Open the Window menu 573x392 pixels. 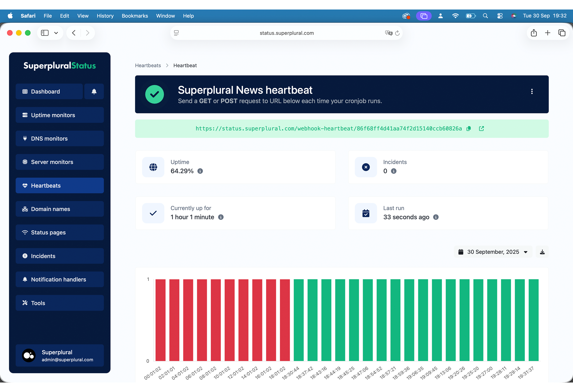pyautogui.click(x=165, y=16)
